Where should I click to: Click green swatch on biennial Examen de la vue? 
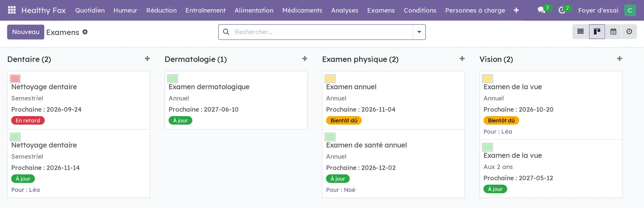[x=487, y=147]
